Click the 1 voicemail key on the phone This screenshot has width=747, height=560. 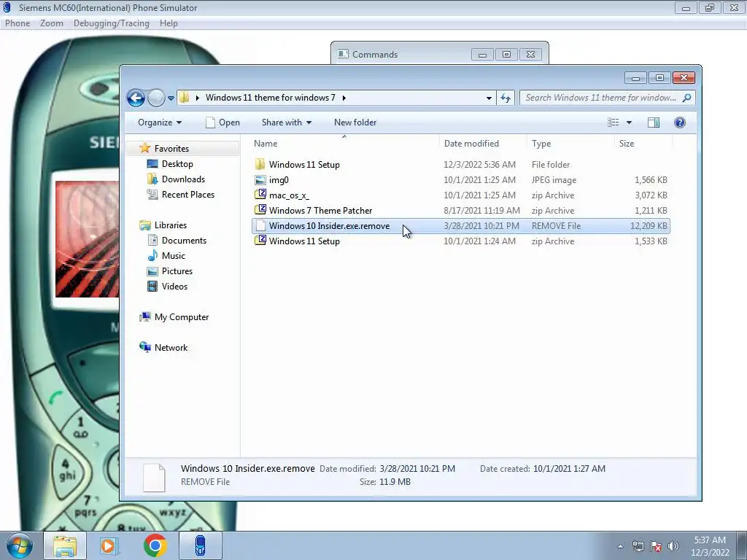point(80,427)
